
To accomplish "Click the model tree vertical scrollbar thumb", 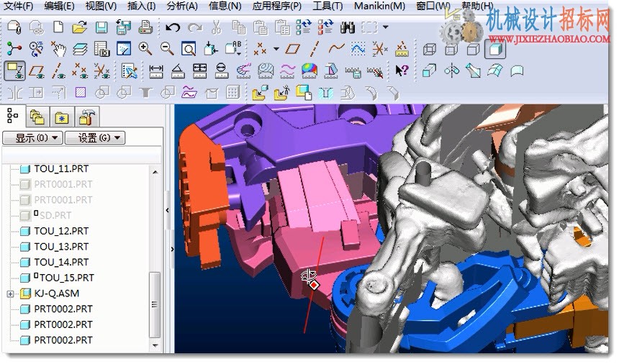I will point(154,304).
